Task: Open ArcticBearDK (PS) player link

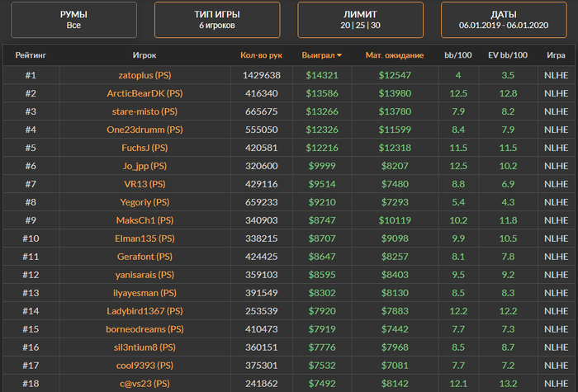Action: click(144, 93)
